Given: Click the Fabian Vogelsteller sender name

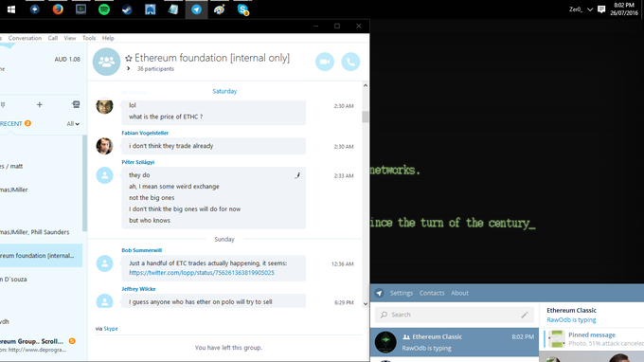Looking at the screenshot, I should [145, 133].
